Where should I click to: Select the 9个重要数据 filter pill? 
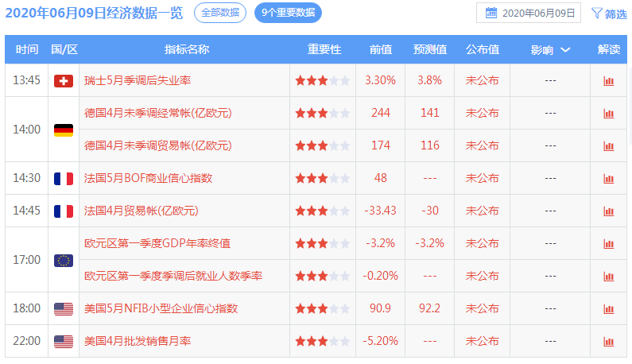pyautogui.click(x=288, y=13)
